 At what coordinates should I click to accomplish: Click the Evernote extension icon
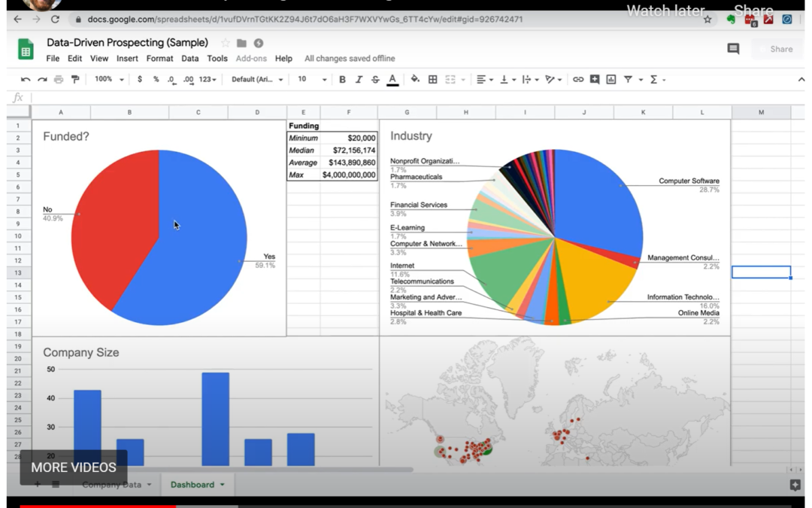(x=731, y=20)
